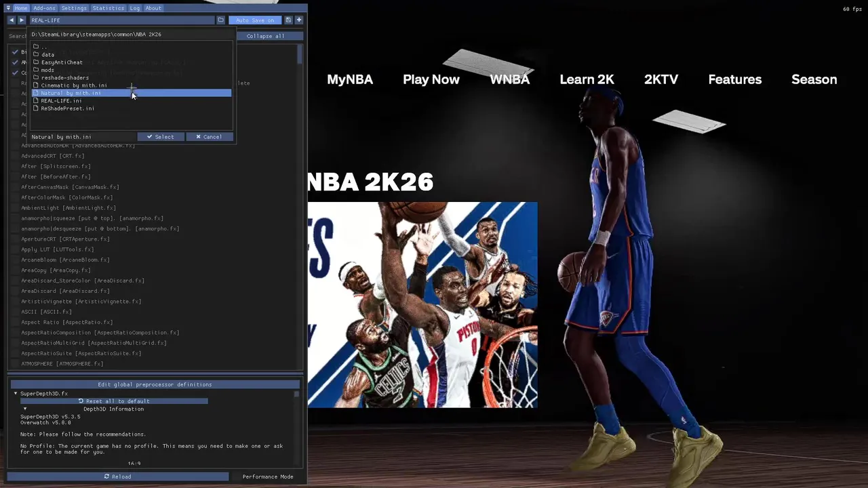Click the add new preset plus icon
The height and width of the screenshot is (488, 868).
click(x=298, y=20)
